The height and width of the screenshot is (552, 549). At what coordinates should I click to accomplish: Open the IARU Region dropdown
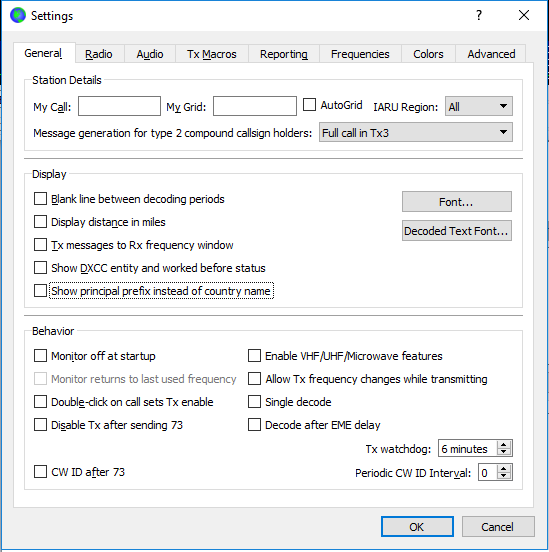point(479,106)
